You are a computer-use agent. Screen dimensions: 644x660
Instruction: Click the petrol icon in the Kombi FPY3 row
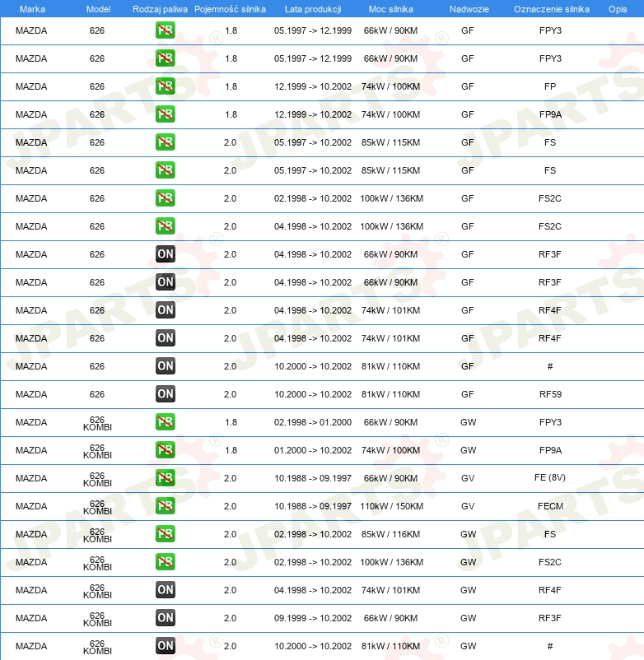(165, 422)
